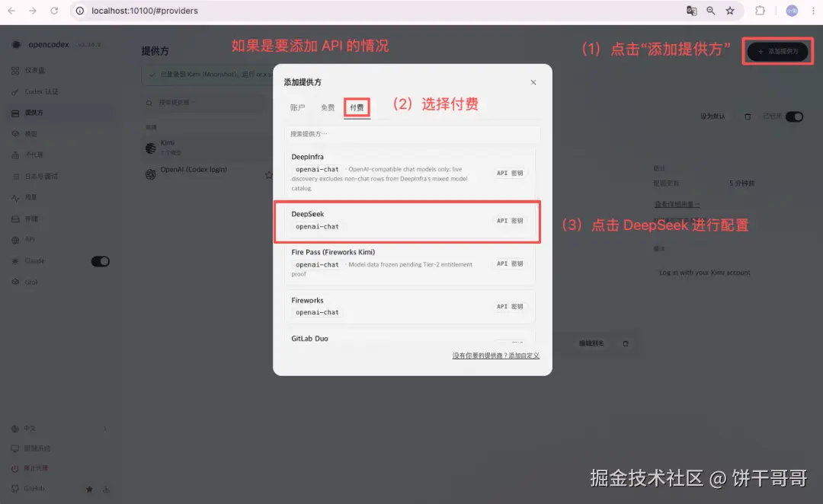The height and width of the screenshot is (504, 823).
Task: Click the zoom magnifier icon in address bar
Action: pyautogui.click(x=711, y=11)
